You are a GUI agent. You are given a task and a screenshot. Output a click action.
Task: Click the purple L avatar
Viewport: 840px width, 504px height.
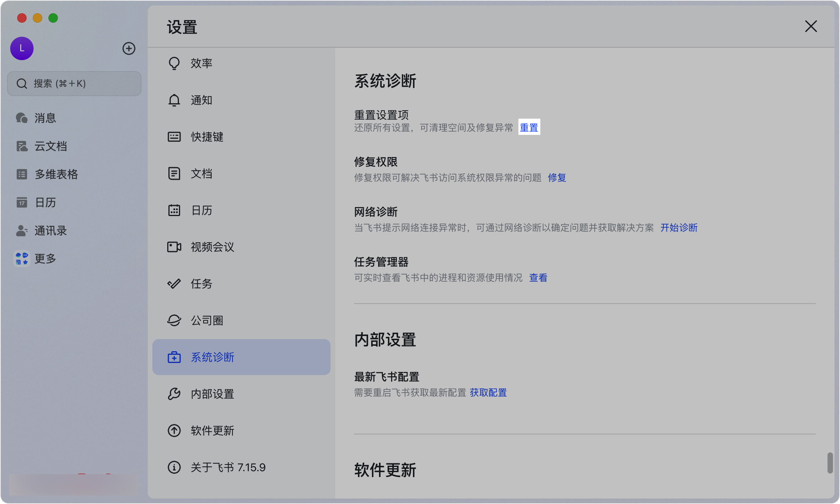pyautogui.click(x=21, y=48)
